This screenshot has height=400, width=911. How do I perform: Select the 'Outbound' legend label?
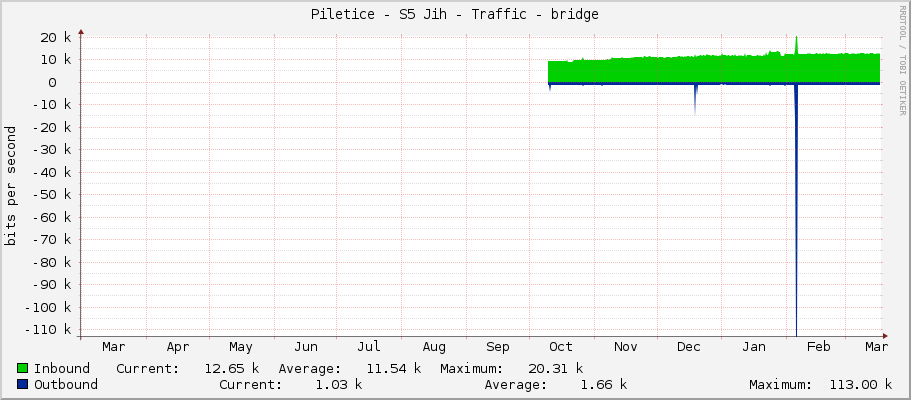[x=66, y=385]
